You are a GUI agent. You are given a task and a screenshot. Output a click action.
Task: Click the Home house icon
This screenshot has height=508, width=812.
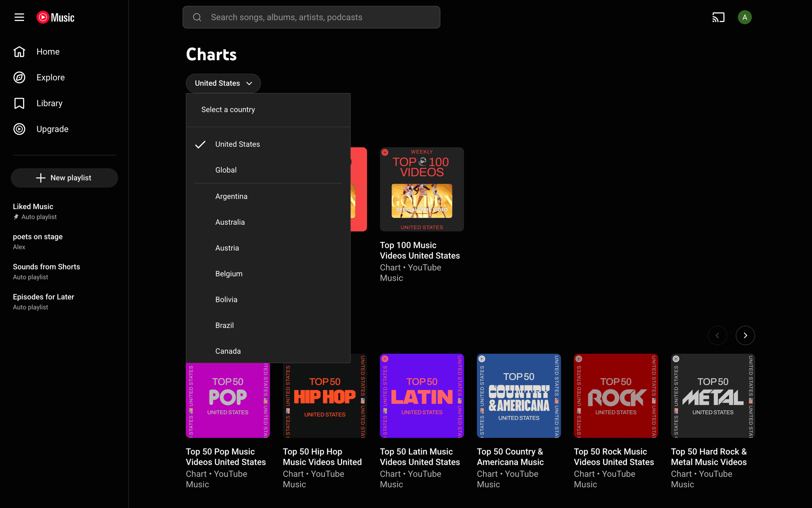coord(19,52)
